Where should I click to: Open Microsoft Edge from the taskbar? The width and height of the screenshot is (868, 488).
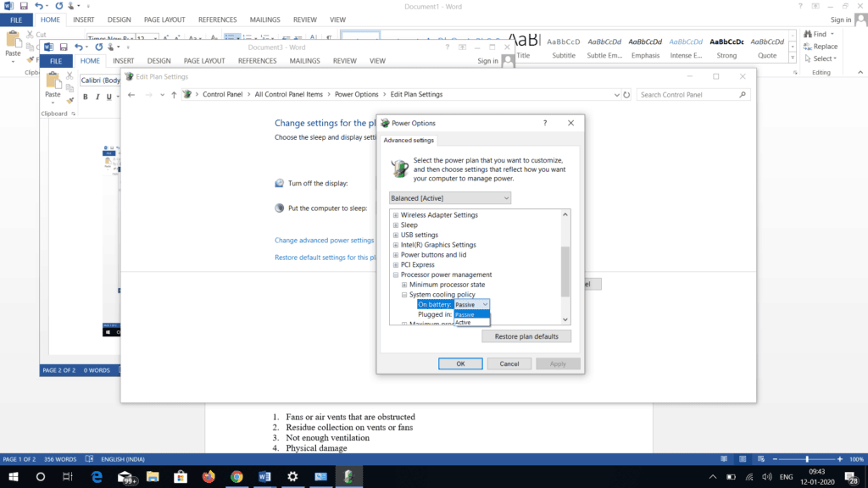point(97,476)
